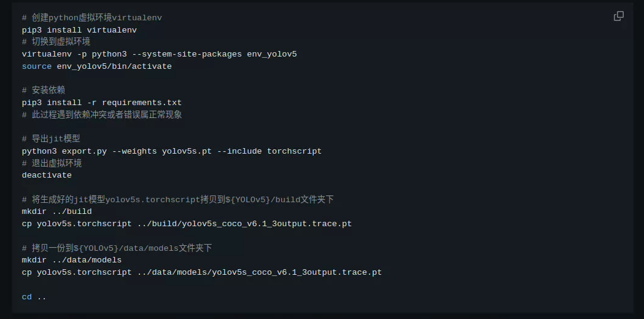644x319 pixels.
Task: Click the cp command to ../build folder
Action: pyautogui.click(x=187, y=224)
